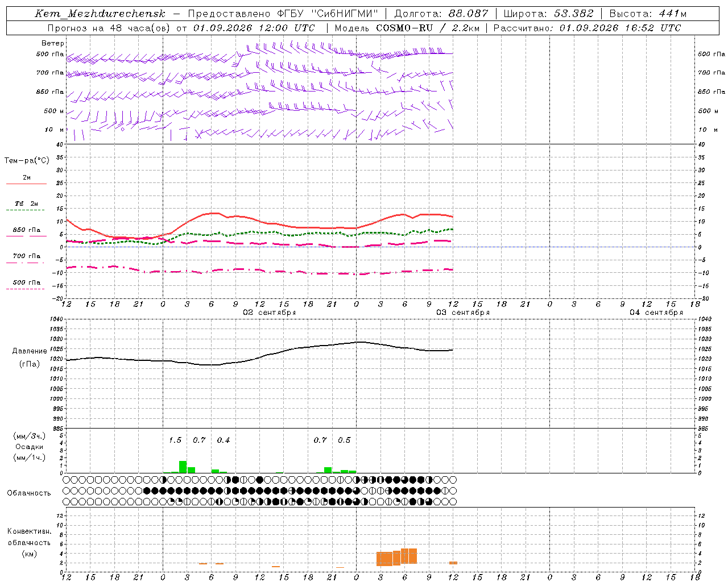The width and height of the screenshot is (728, 582).
Task: Click the 1.5 precipitation value
Action: (175, 440)
